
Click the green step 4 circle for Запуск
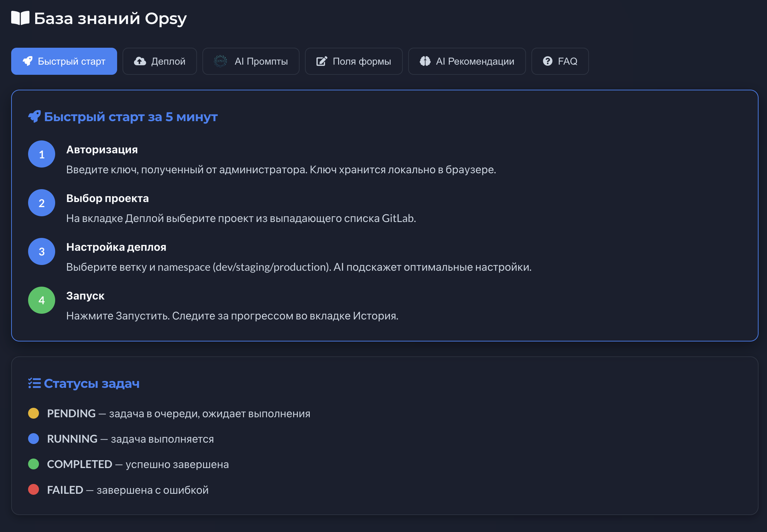pos(42,300)
